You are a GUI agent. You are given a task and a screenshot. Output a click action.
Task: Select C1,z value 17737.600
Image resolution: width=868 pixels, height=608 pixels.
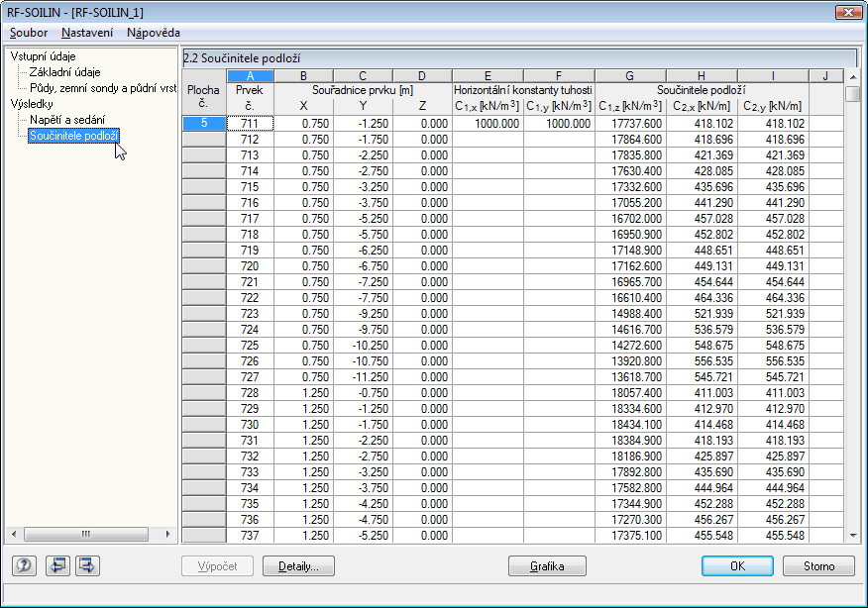pyautogui.click(x=630, y=124)
